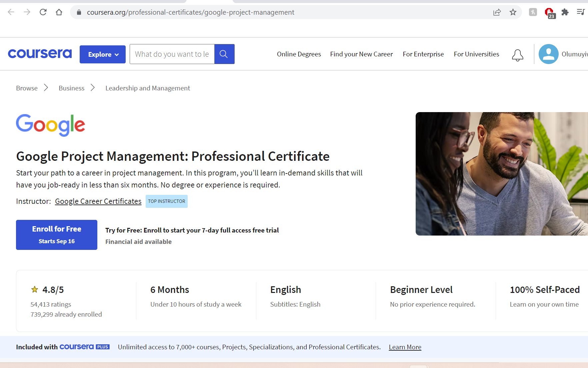View site security lock information
The height and width of the screenshot is (368, 588).
tap(79, 12)
